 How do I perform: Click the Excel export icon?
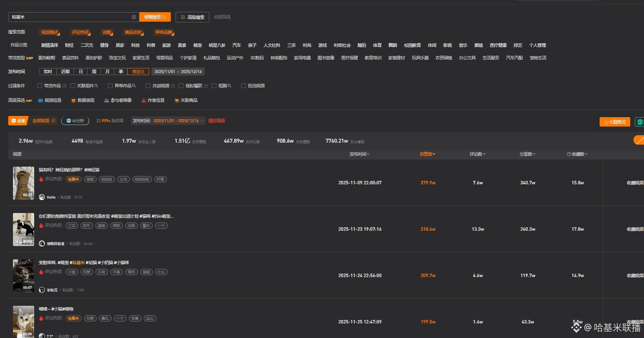pos(640,122)
